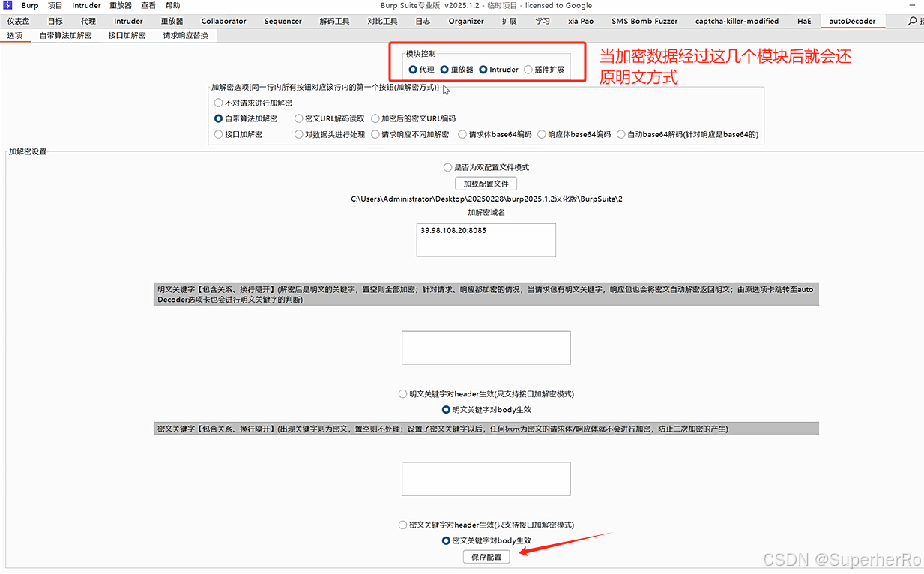Enable 请求体base64编码 option

click(495, 134)
